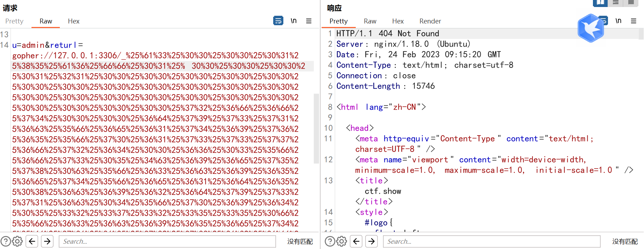Select the response Pretty tab
The image size is (644, 249).
click(339, 21)
